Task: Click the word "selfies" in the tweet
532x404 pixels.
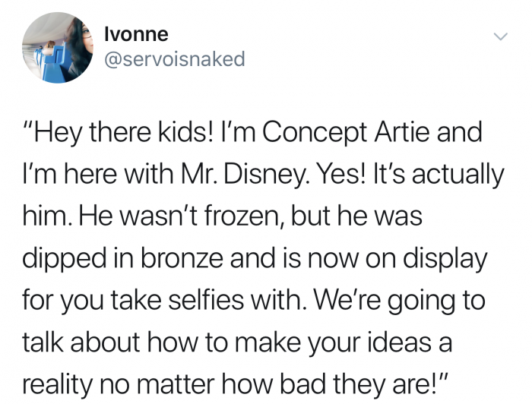Action: pos(206,300)
